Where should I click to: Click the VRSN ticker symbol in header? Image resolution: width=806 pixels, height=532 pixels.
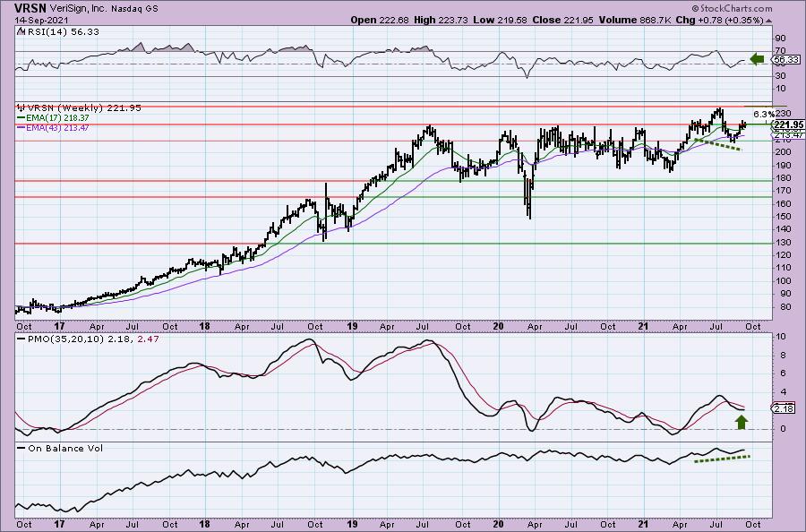click(30, 8)
